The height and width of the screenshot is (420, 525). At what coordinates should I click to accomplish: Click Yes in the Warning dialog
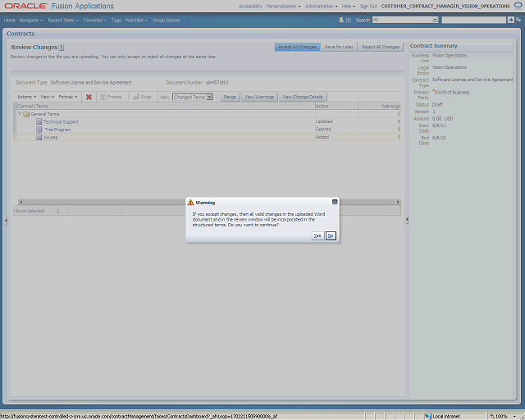click(x=317, y=235)
